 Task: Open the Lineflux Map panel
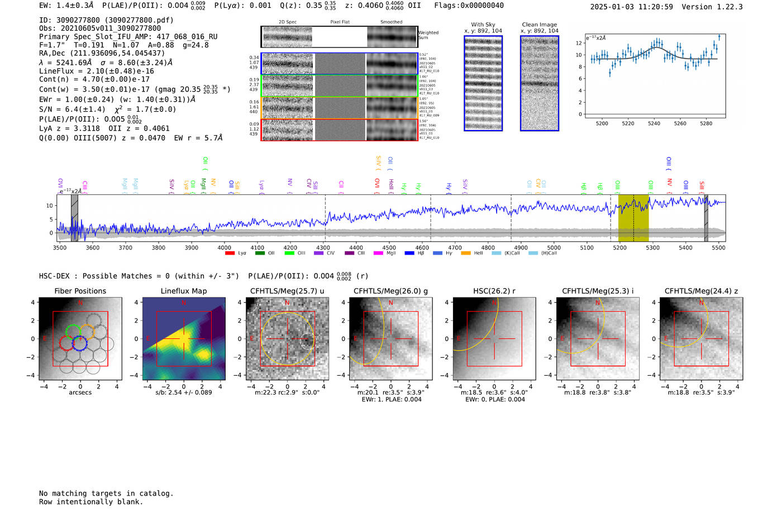[184, 339]
